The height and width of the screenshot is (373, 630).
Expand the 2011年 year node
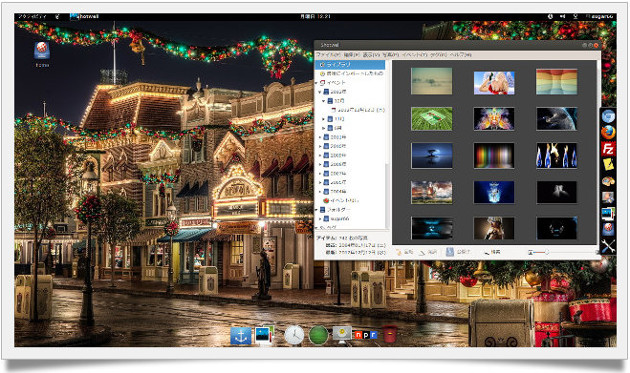coord(320,137)
